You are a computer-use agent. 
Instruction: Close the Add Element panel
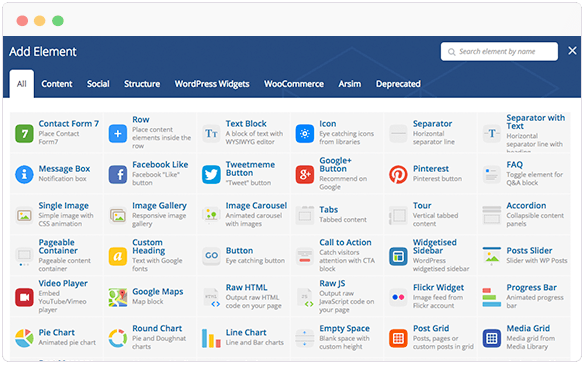click(x=572, y=51)
